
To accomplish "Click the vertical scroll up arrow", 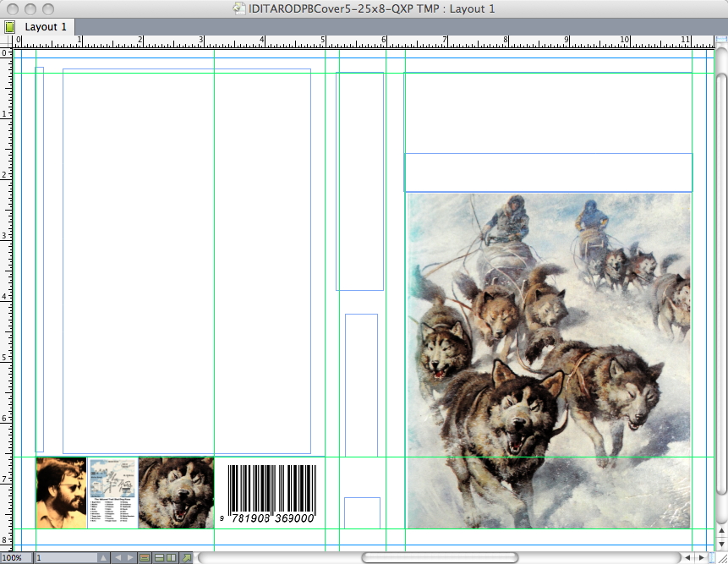I will tap(721, 530).
